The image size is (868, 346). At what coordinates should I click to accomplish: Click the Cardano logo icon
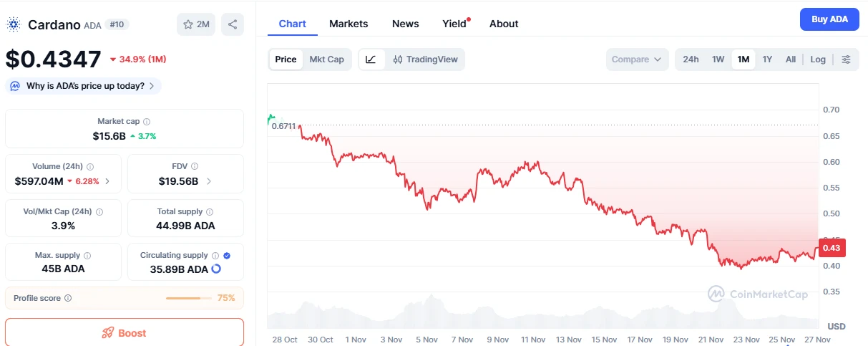tap(14, 24)
